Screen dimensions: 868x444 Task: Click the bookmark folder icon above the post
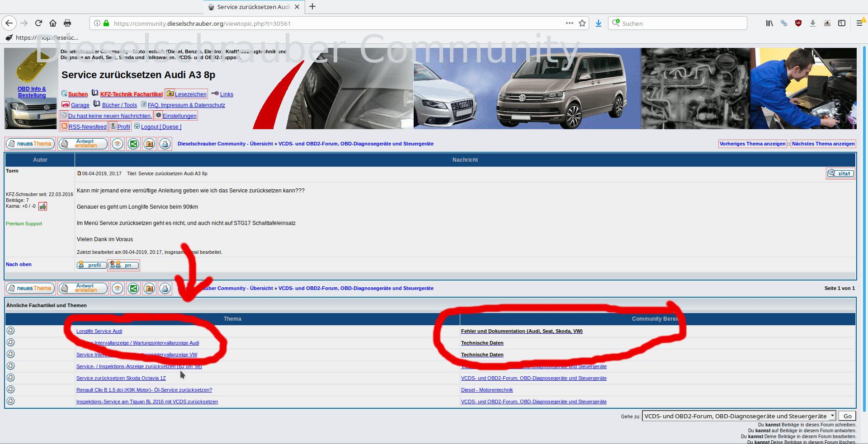coord(149,144)
